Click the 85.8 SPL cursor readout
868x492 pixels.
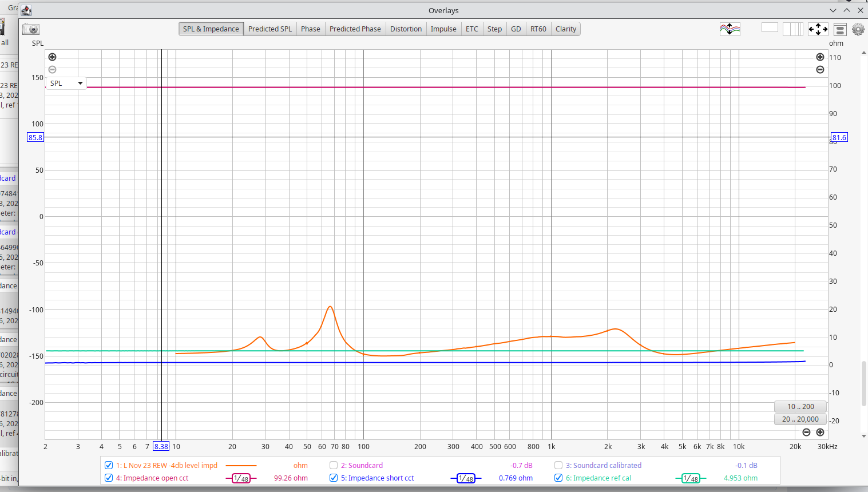click(35, 137)
